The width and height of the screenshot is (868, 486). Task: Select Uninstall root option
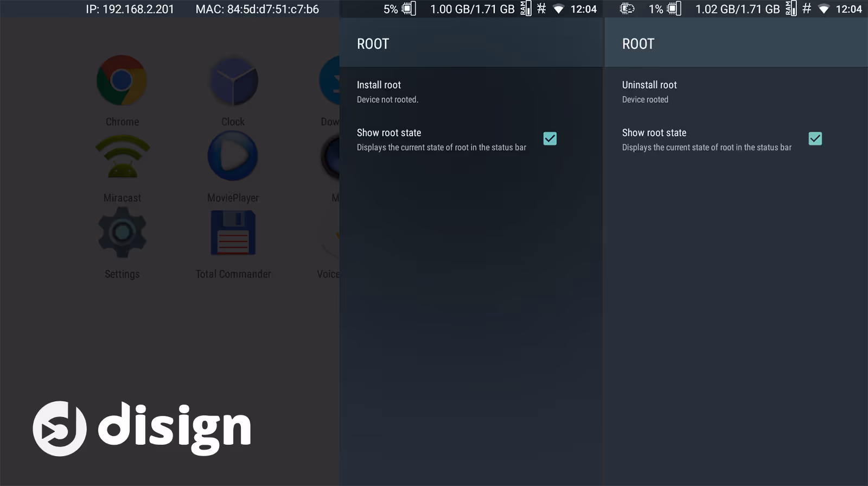(736, 92)
